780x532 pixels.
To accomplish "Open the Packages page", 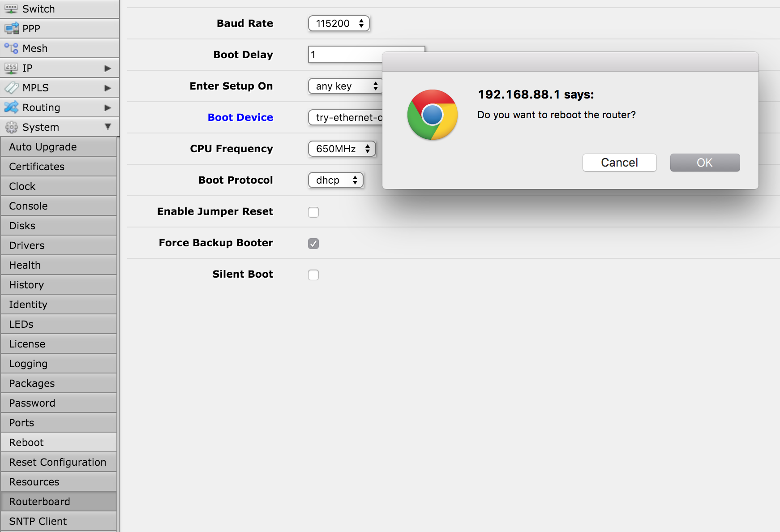I will [x=59, y=383].
